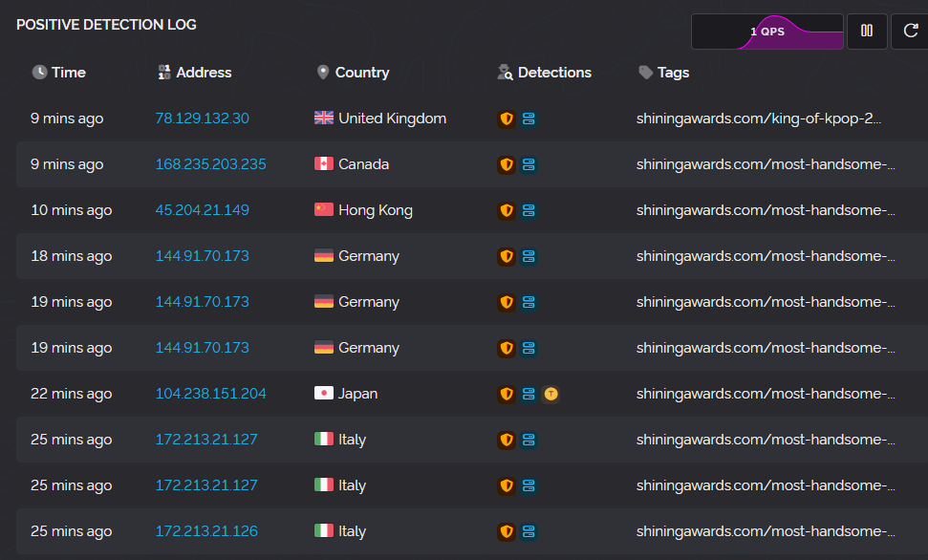Open IP address 78.129.132.30
This screenshot has height=560, width=928.
[202, 118]
